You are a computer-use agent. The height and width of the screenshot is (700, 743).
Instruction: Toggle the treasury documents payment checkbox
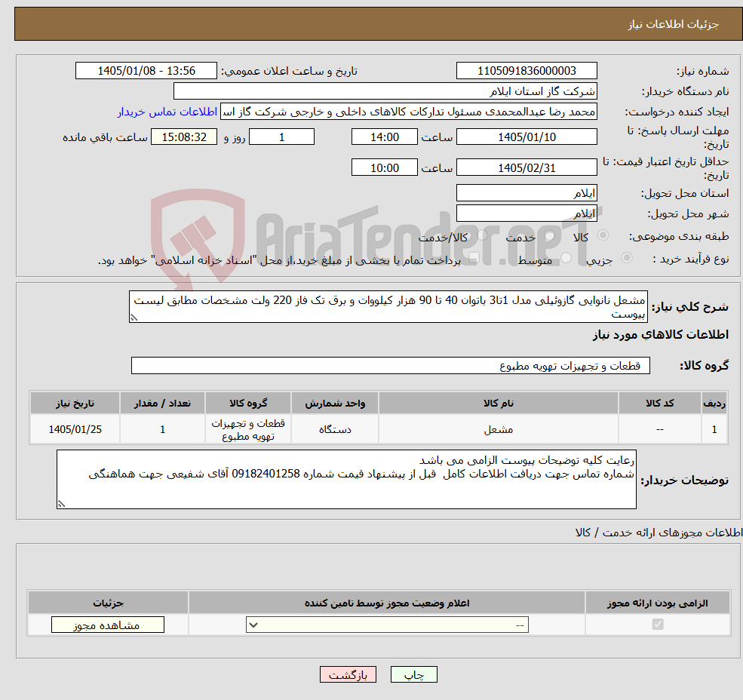[474, 258]
